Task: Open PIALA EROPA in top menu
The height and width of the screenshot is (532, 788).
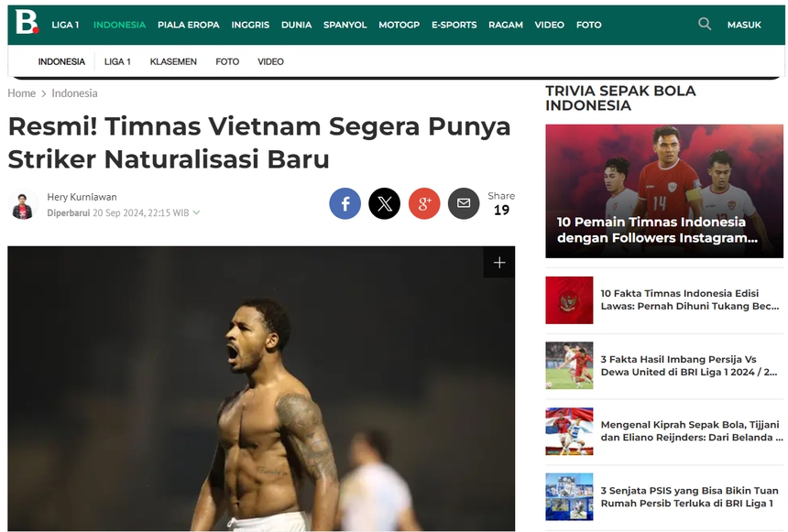Action: [189, 25]
